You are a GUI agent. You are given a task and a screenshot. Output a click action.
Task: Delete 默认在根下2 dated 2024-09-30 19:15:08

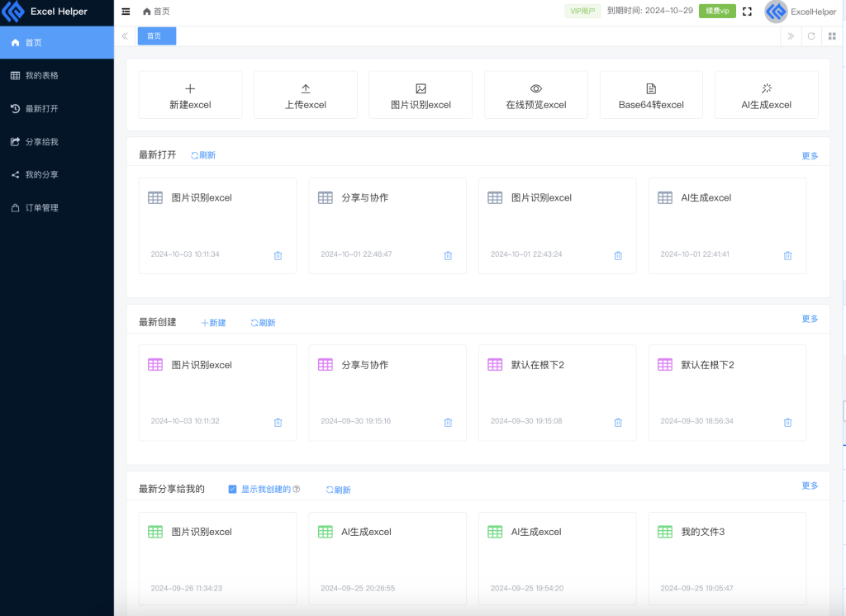click(618, 422)
